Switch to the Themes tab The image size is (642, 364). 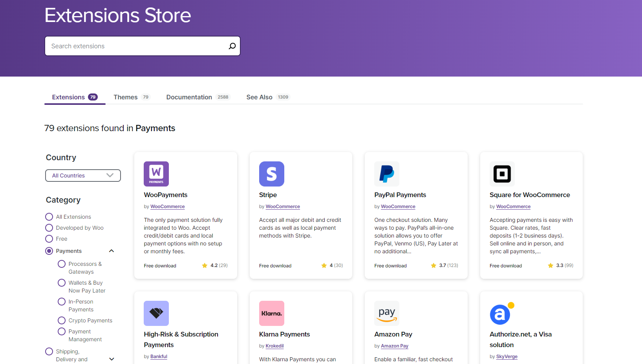132,97
